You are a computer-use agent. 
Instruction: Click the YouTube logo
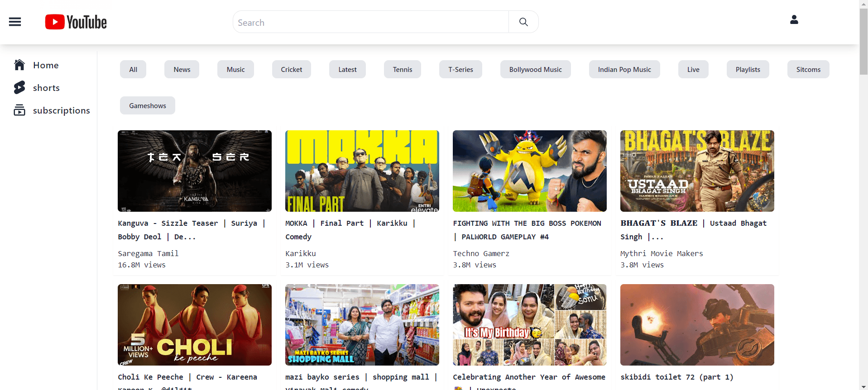76,22
